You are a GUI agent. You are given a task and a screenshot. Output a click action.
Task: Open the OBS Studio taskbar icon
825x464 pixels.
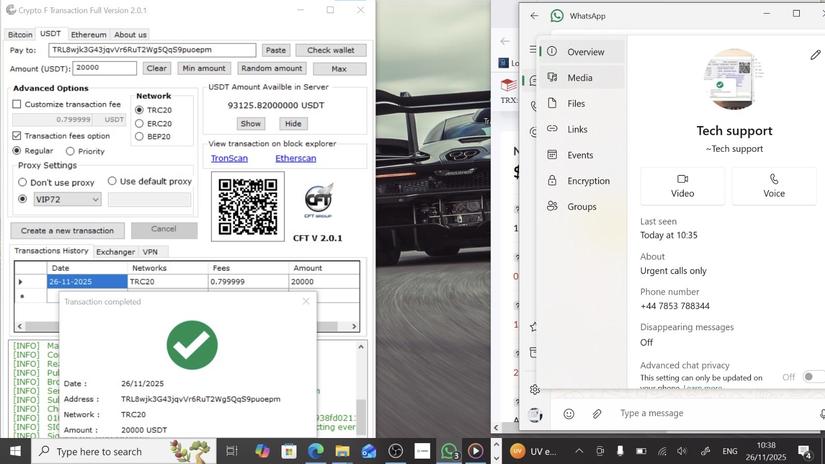396,451
